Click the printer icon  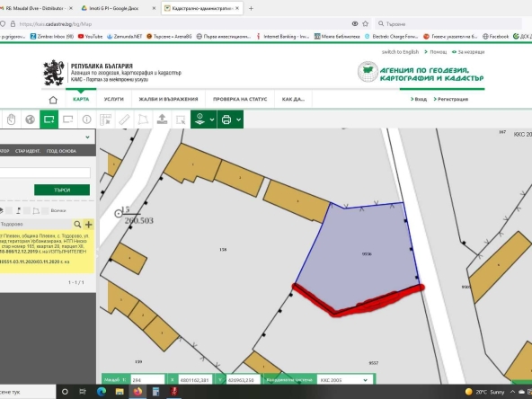coord(226,120)
